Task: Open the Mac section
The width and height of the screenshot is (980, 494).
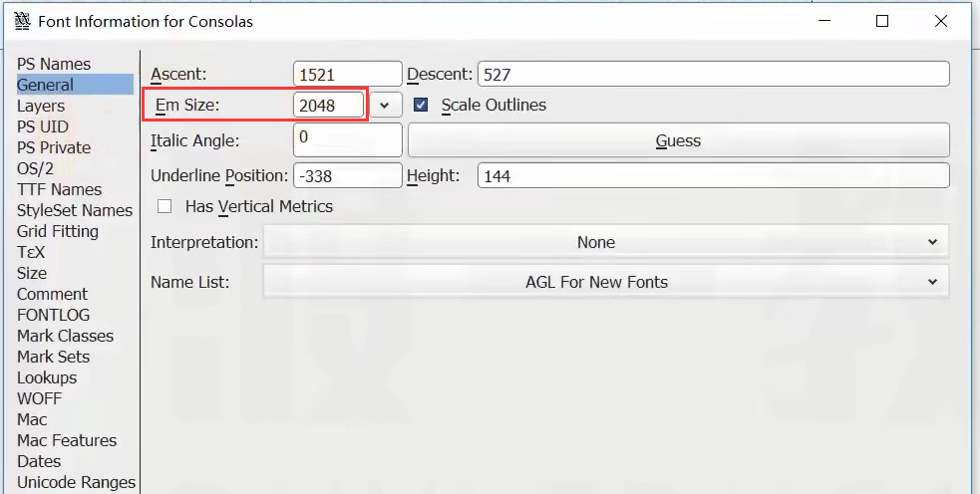Action: tap(32, 419)
